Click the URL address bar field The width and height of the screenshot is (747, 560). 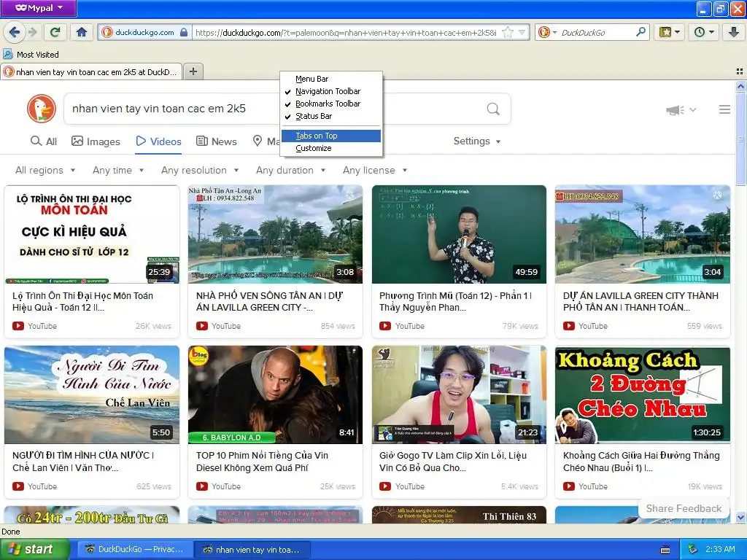[345, 32]
